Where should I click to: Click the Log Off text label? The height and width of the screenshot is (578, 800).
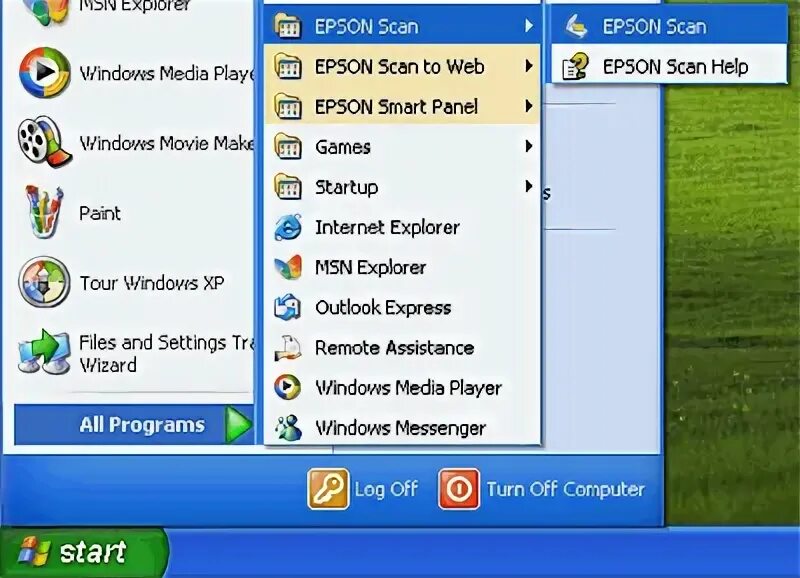pyautogui.click(x=386, y=489)
